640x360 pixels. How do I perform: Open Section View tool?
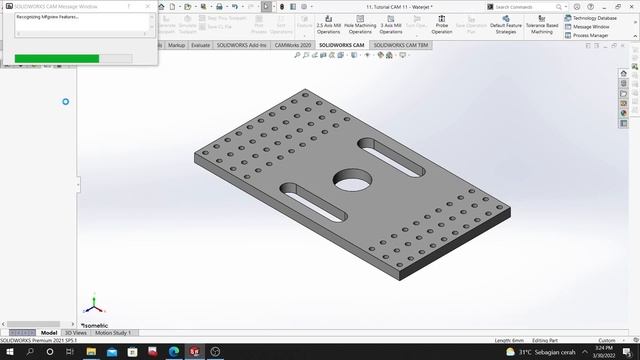[323, 55]
